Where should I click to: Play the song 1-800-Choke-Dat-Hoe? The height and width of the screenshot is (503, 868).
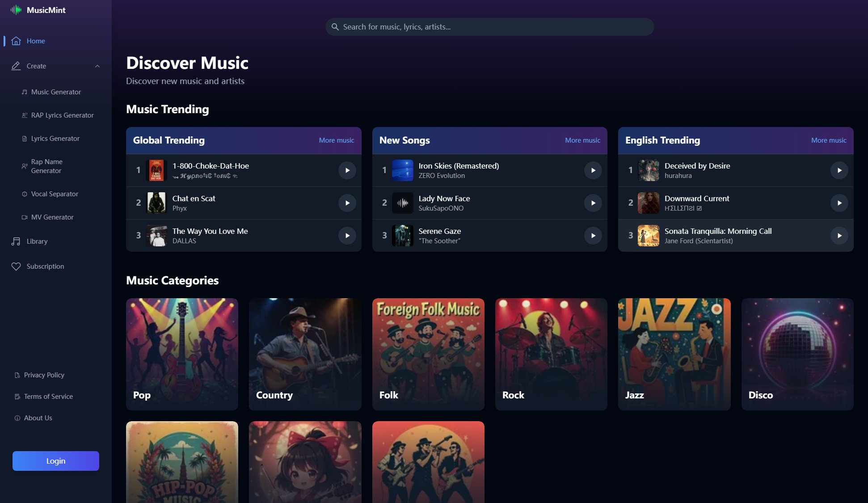[x=347, y=170]
